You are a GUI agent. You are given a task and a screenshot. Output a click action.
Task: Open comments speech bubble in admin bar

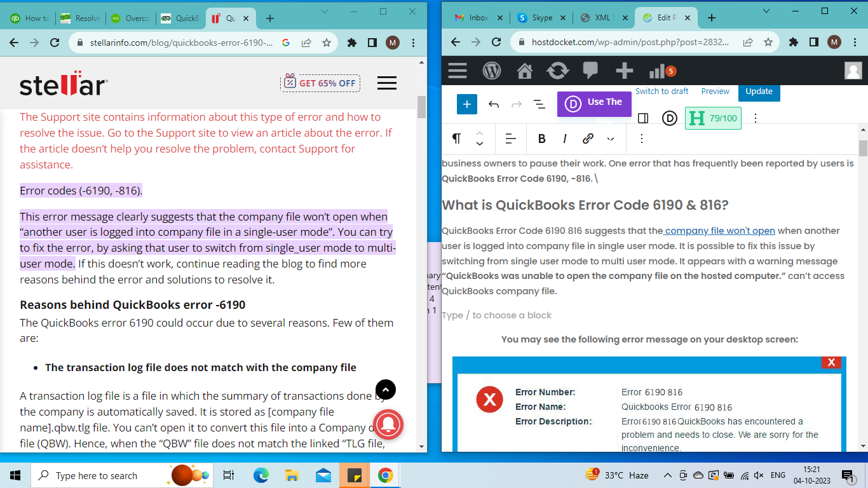click(x=591, y=71)
